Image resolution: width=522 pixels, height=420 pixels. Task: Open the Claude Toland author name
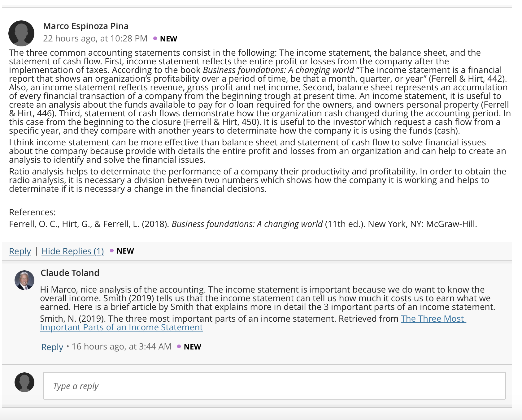click(x=70, y=273)
